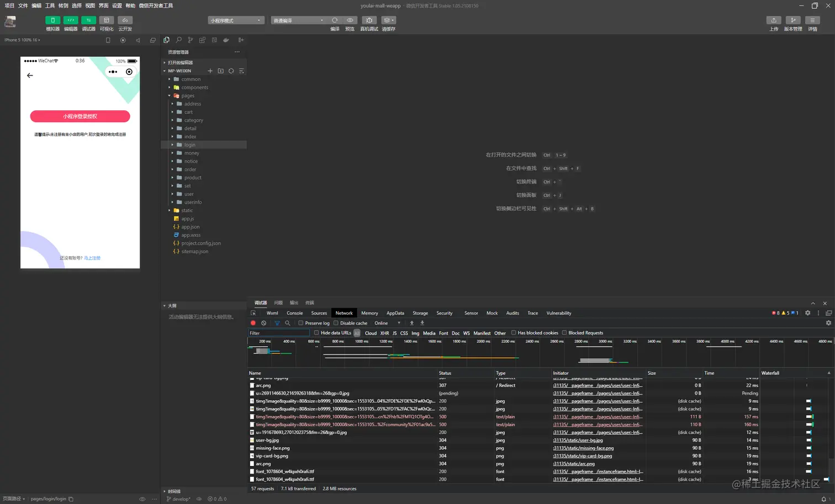The image size is (835, 504).
Task: Toggle the 调试器 debugger panel button
Action: point(88,20)
